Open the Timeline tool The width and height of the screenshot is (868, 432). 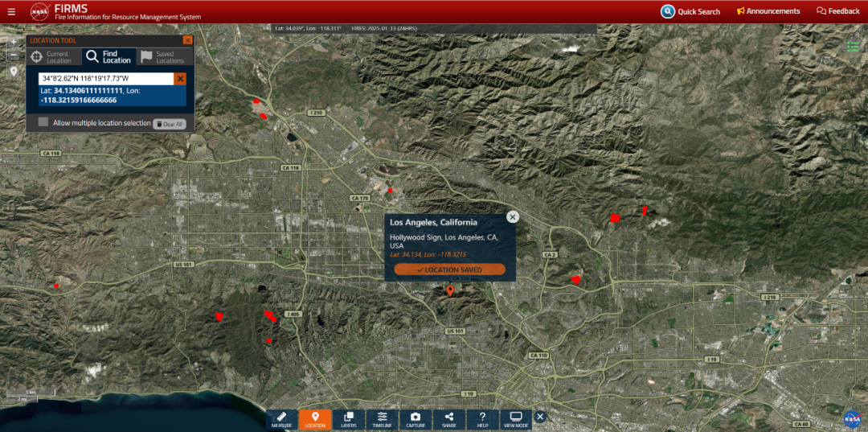coord(382,418)
